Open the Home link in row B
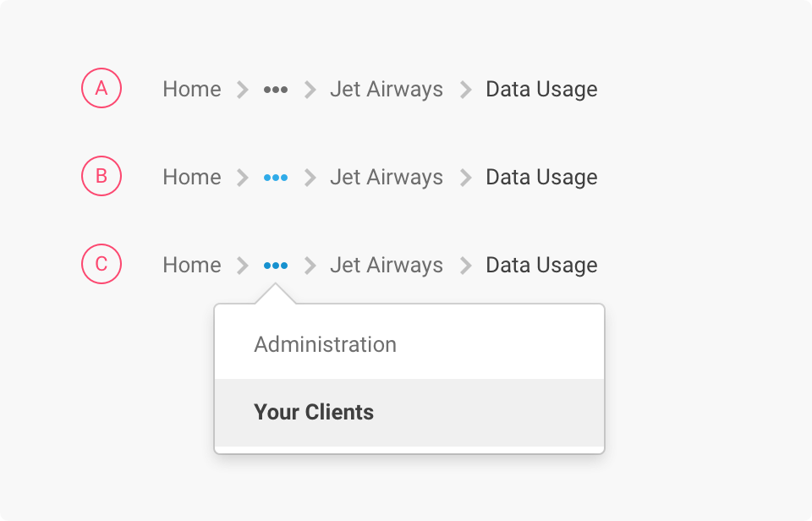This screenshot has width=812, height=521. (x=192, y=177)
